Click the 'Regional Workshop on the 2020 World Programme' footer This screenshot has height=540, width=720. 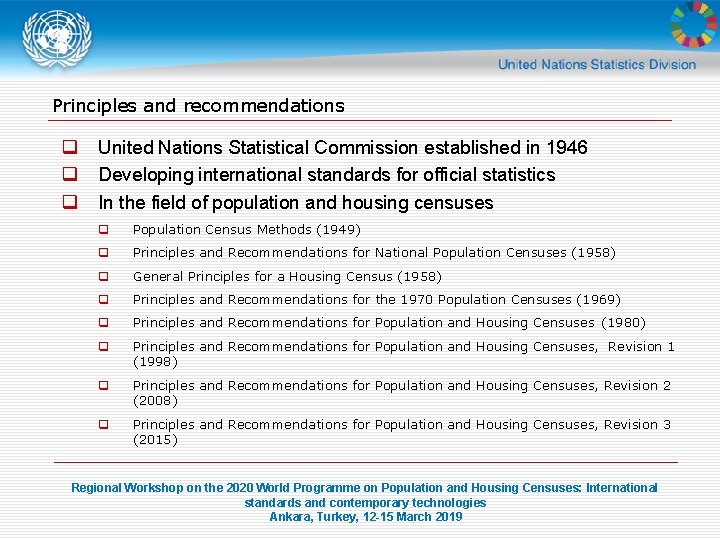tap(365, 495)
